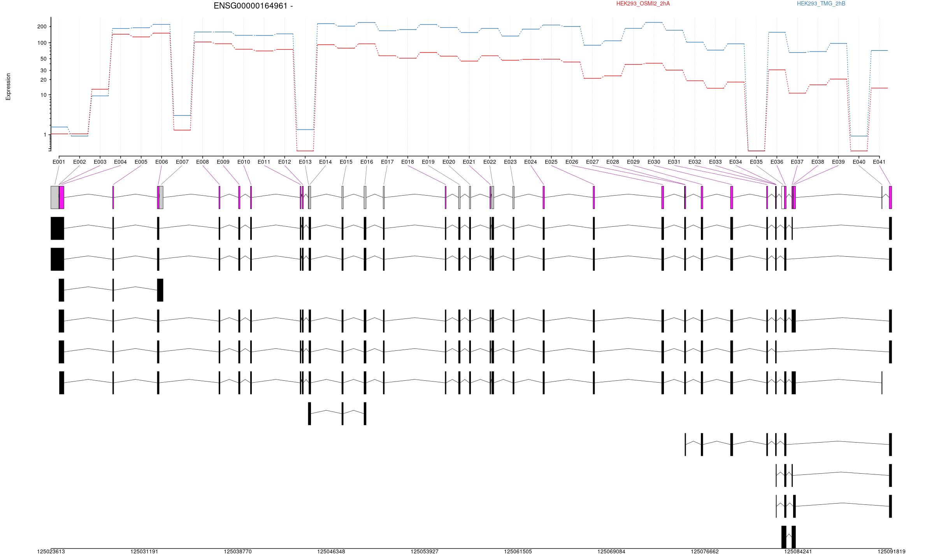Click exon label E019

(428, 162)
